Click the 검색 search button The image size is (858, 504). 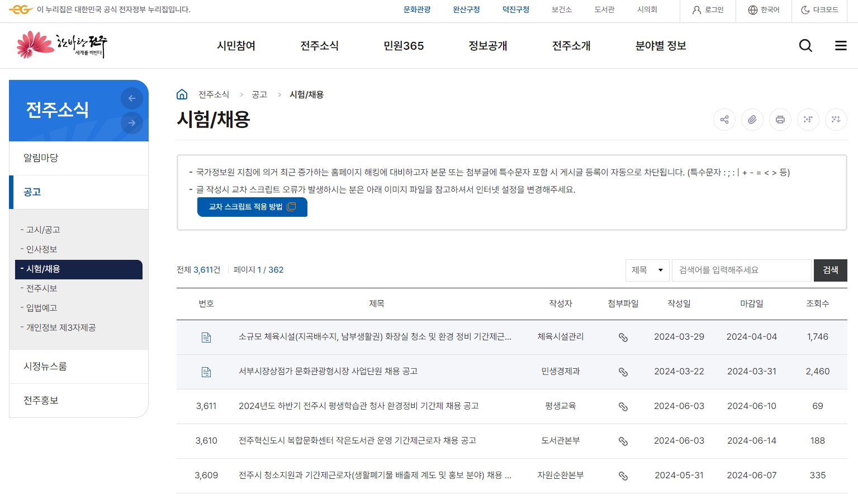click(x=831, y=270)
